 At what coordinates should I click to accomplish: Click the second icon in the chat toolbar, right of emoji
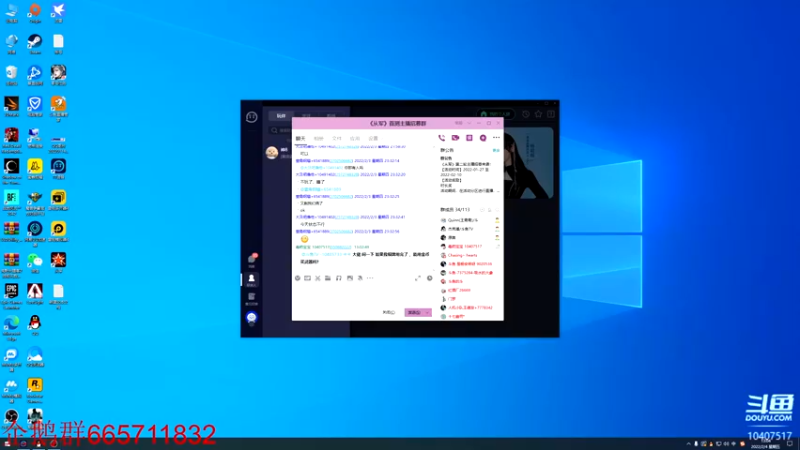308,278
